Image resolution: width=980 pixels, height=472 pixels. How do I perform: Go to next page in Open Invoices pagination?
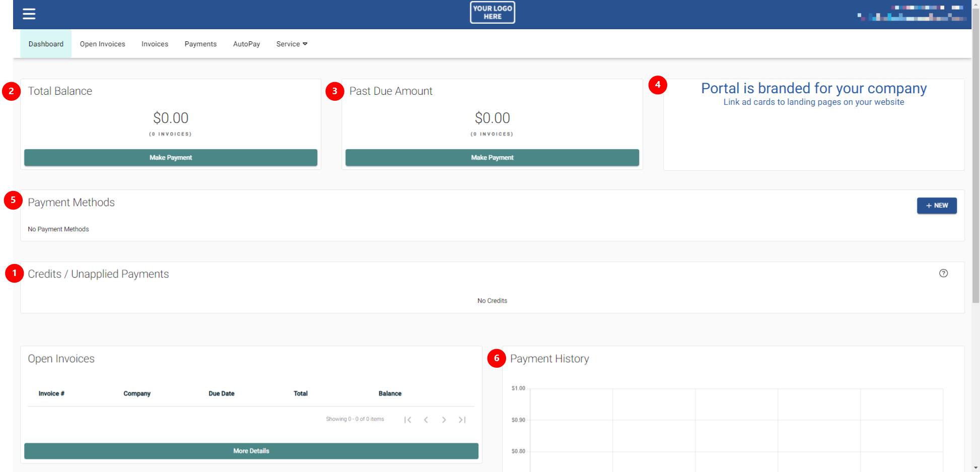(x=444, y=419)
